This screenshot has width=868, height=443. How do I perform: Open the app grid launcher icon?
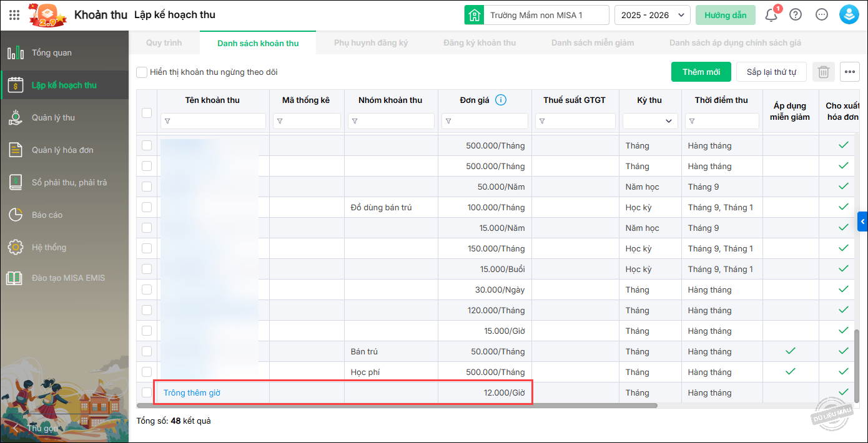point(14,15)
